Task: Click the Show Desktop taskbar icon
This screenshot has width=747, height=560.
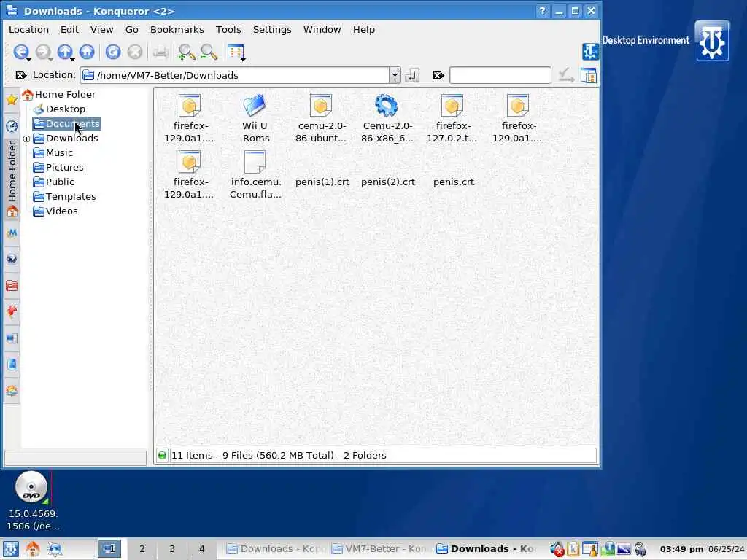Action: (x=55, y=548)
